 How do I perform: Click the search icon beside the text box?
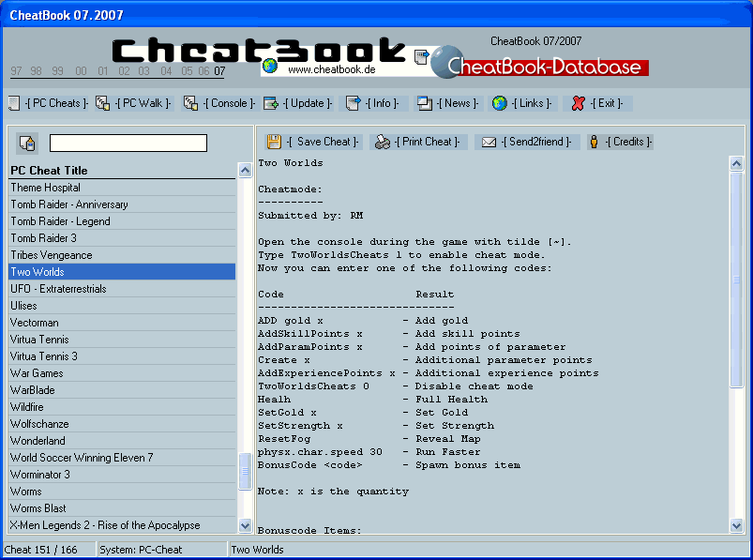coord(27,144)
